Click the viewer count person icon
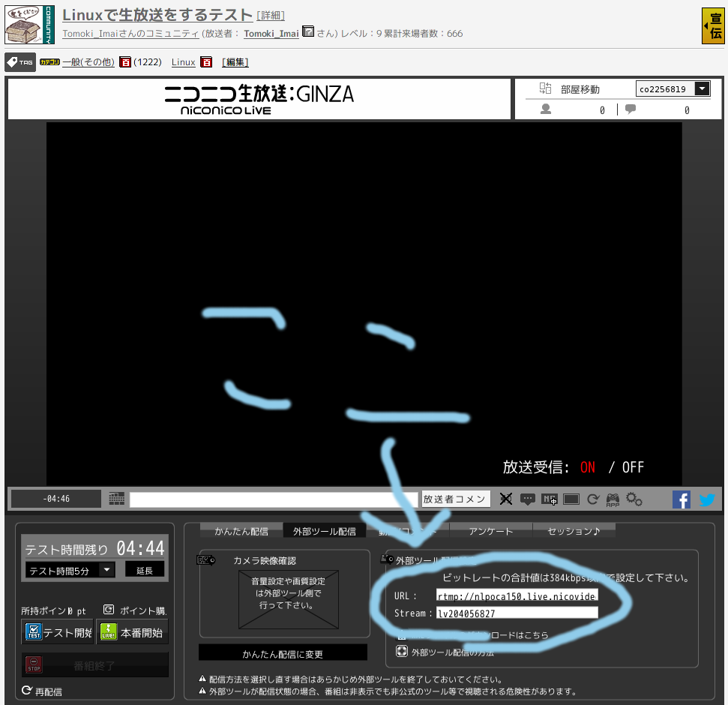Image resolution: width=728 pixels, height=705 pixels. pyautogui.click(x=546, y=109)
